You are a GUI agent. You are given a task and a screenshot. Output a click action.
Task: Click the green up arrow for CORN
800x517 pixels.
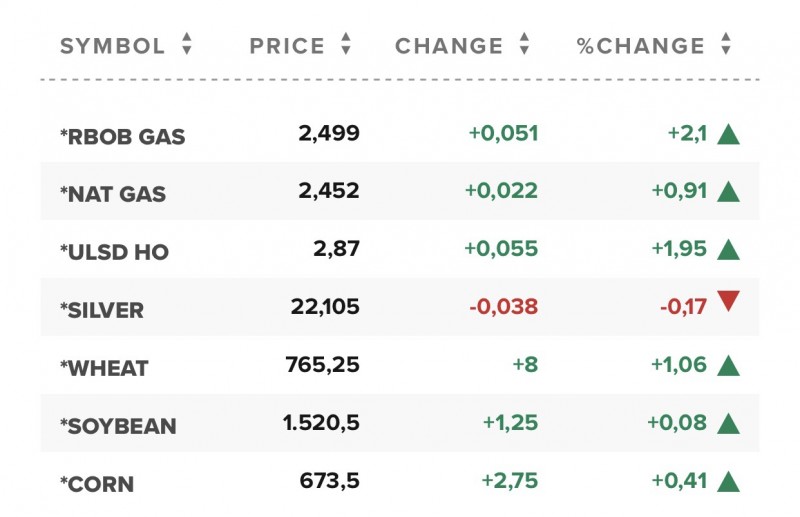click(x=728, y=481)
